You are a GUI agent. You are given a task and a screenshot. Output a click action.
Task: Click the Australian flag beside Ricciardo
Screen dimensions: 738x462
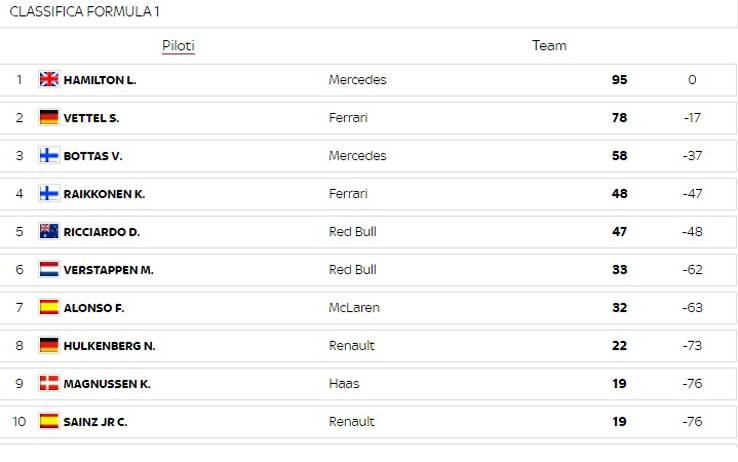pos(49,232)
